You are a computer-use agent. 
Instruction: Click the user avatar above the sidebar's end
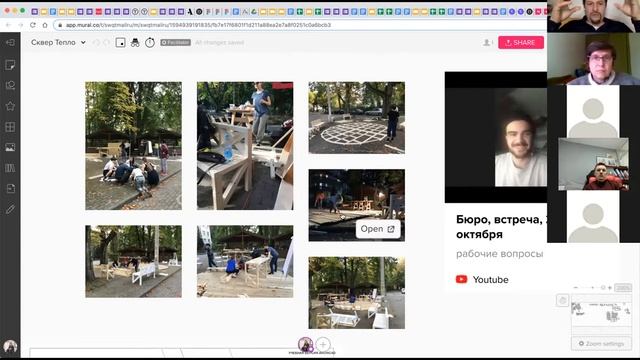[10, 347]
